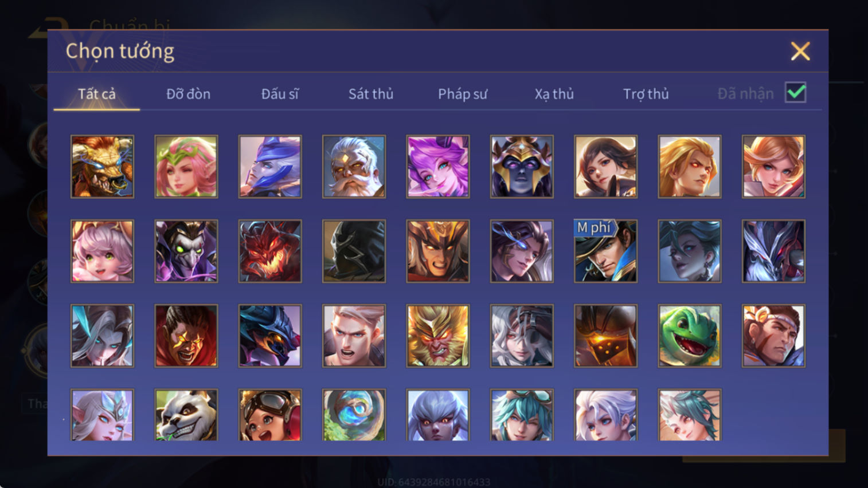Show the Pháp sư heroes tab
The height and width of the screenshot is (488, 868).
pyautogui.click(x=463, y=94)
